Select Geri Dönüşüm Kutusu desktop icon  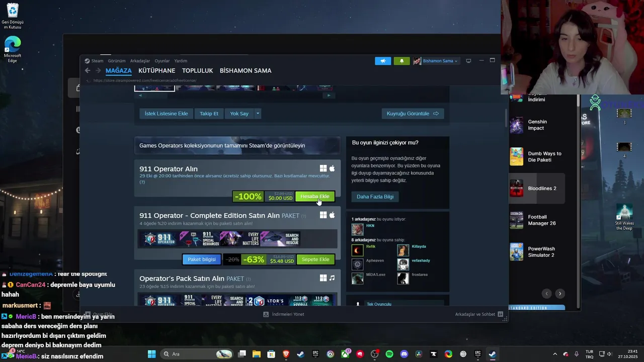(13, 16)
